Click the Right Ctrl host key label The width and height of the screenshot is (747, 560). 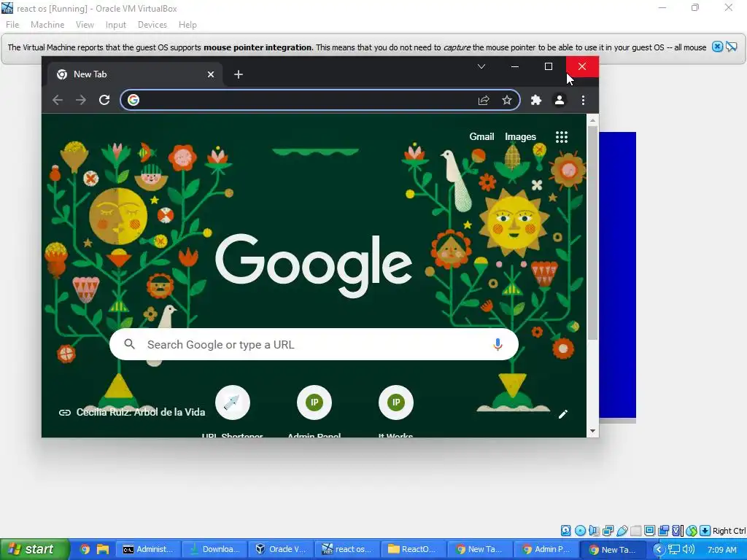point(729,531)
